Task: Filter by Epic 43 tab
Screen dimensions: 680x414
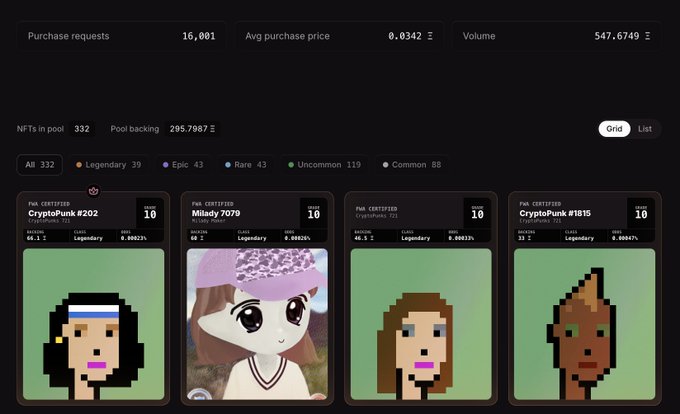Action: tap(183, 165)
